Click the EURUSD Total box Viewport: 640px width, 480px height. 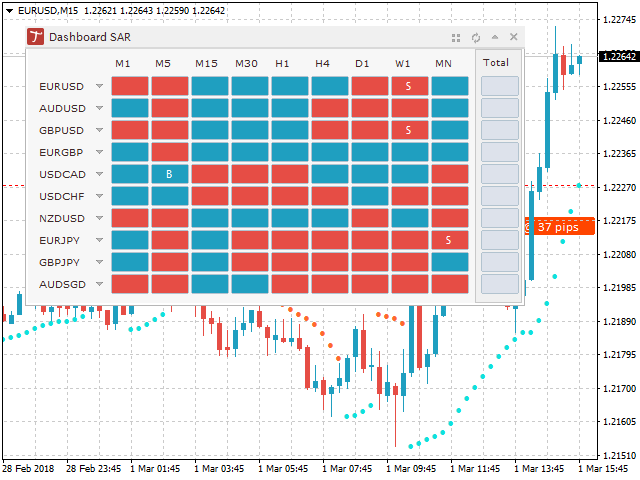click(x=500, y=86)
